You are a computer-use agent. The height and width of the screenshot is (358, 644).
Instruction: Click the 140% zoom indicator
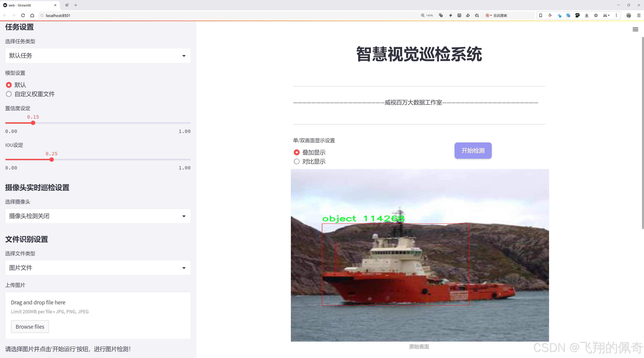click(427, 16)
